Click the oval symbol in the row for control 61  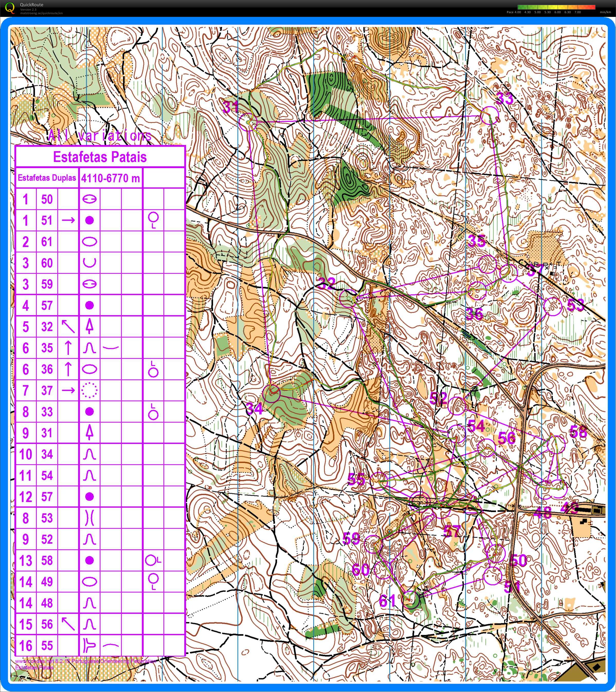89,242
